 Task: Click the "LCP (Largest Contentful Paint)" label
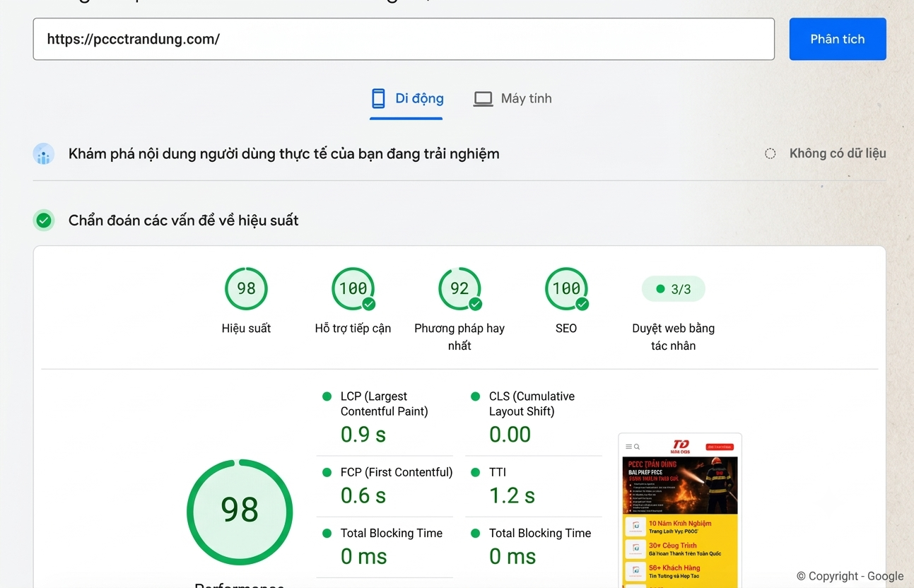point(385,404)
